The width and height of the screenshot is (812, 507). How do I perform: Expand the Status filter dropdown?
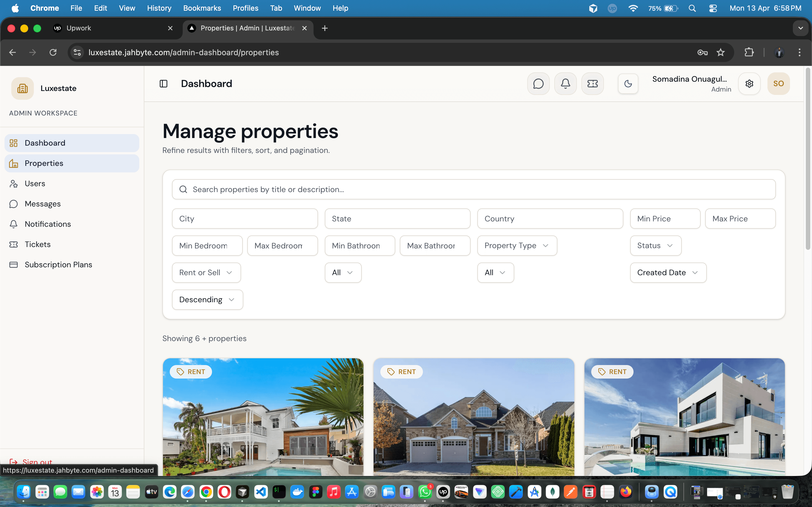coord(655,245)
